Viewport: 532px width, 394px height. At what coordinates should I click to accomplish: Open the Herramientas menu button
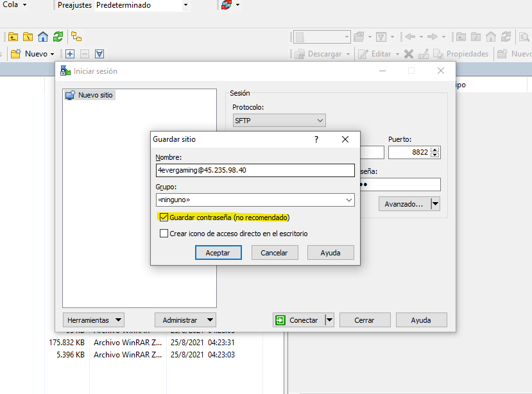(x=94, y=320)
